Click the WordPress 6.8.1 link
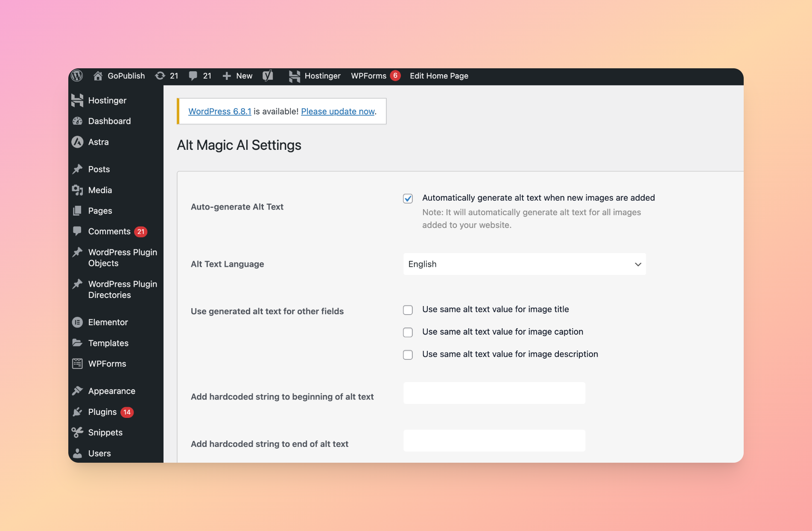This screenshot has width=812, height=531. pyautogui.click(x=220, y=111)
